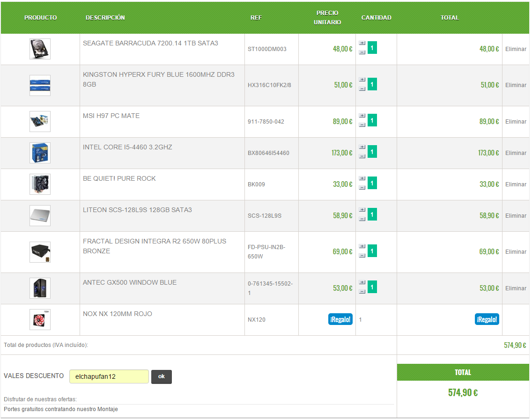The height and width of the screenshot is (420, 532).
Task: Select reference code BX80646I54460
Action: tap(268, 153)
